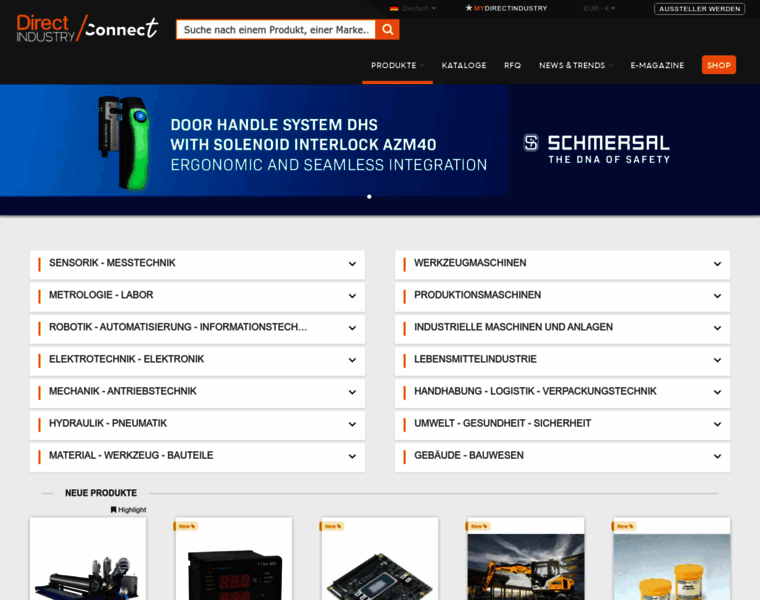Click the Highlight bookmark icon
This screenshot has height=600, width=760.
(x=113, y=509)
